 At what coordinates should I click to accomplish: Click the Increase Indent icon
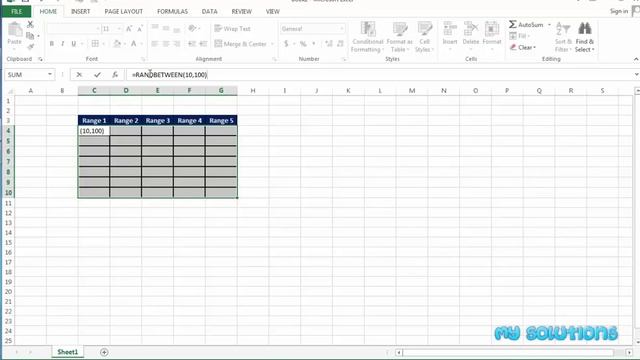pyautogui.click(x=203, y=44)
